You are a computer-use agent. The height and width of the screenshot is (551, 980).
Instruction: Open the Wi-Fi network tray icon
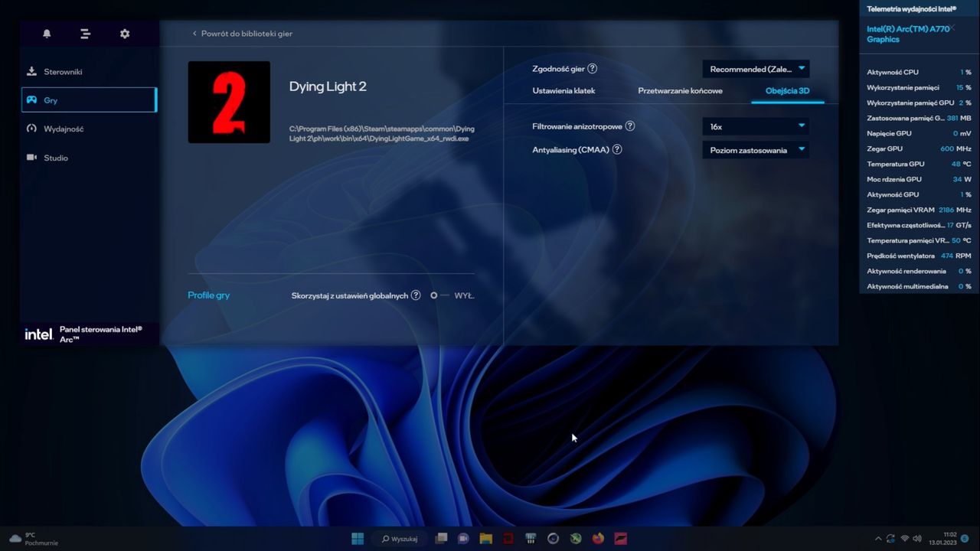point(905,539)
